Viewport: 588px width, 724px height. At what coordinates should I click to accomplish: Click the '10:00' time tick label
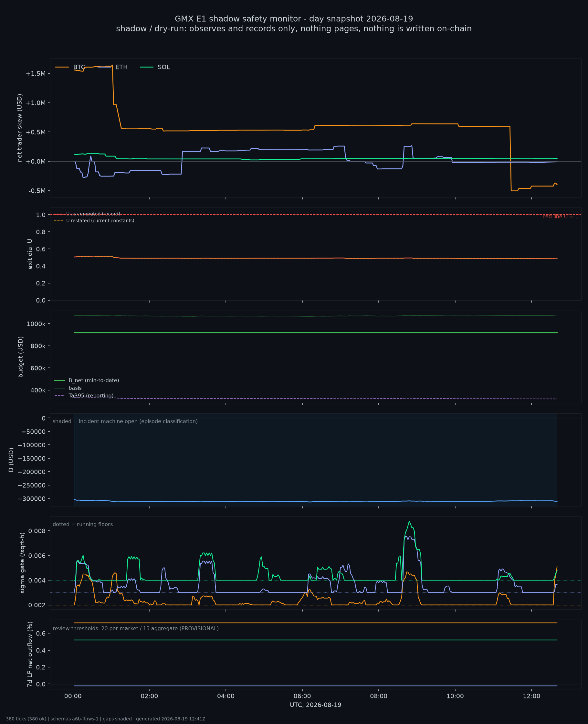click(x=455, y=696)
